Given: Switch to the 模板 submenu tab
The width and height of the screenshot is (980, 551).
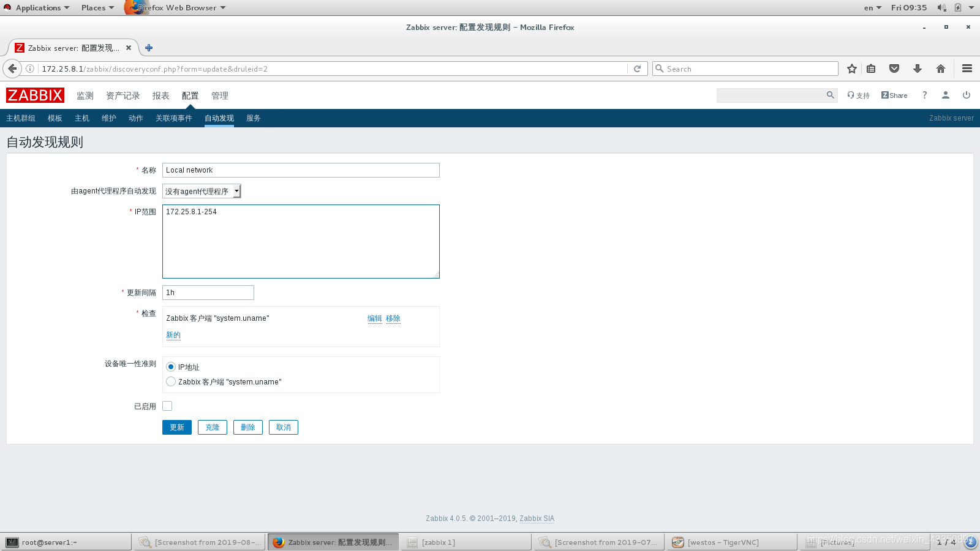Looking at the screenshot, I should (x=55, y=118).
